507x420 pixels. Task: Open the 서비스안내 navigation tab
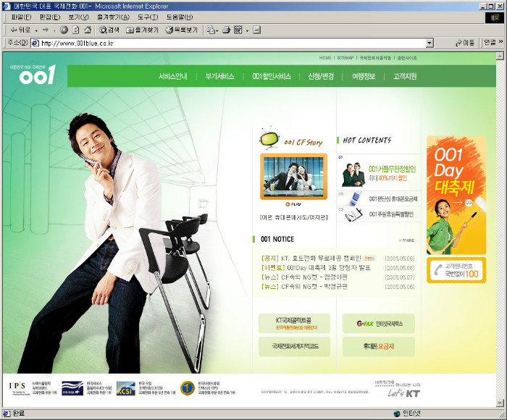click(x=172, y=76)
